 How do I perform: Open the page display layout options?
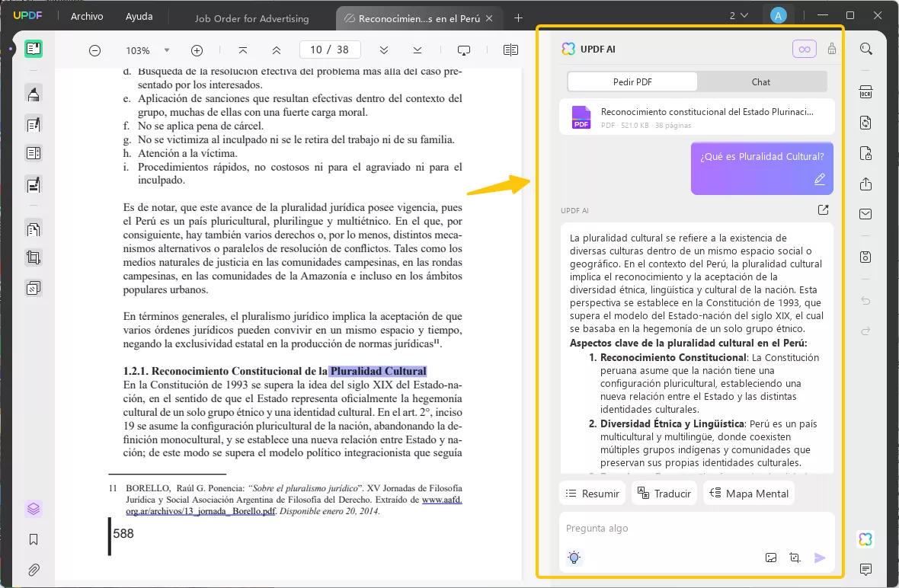click(510, 50)
